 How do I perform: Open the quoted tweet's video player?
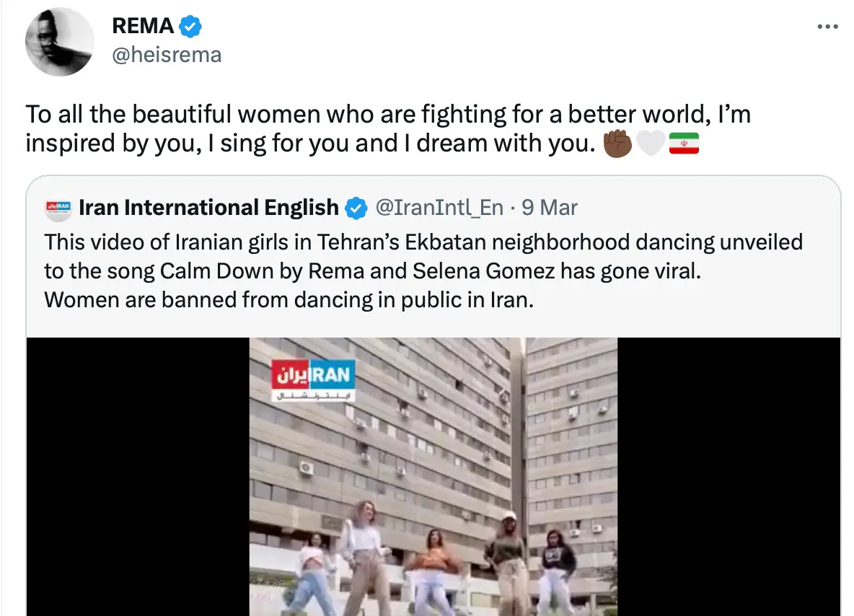point(433,476)
